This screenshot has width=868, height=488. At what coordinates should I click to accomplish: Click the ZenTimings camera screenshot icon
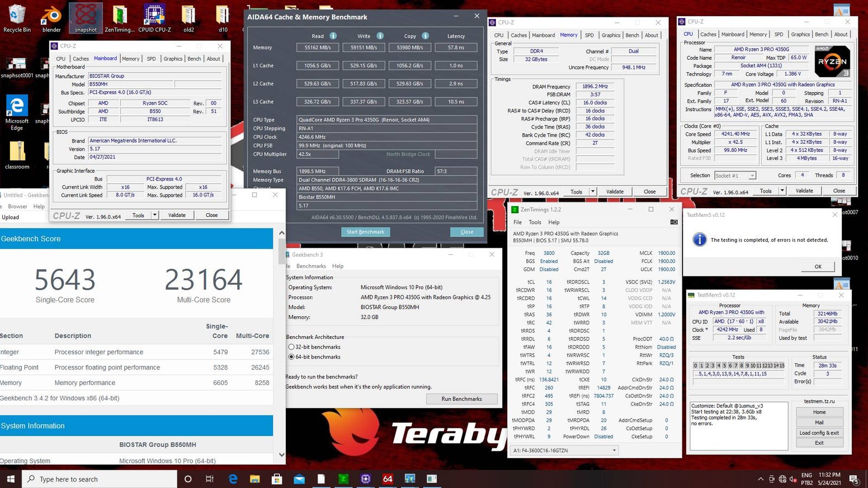673,222
